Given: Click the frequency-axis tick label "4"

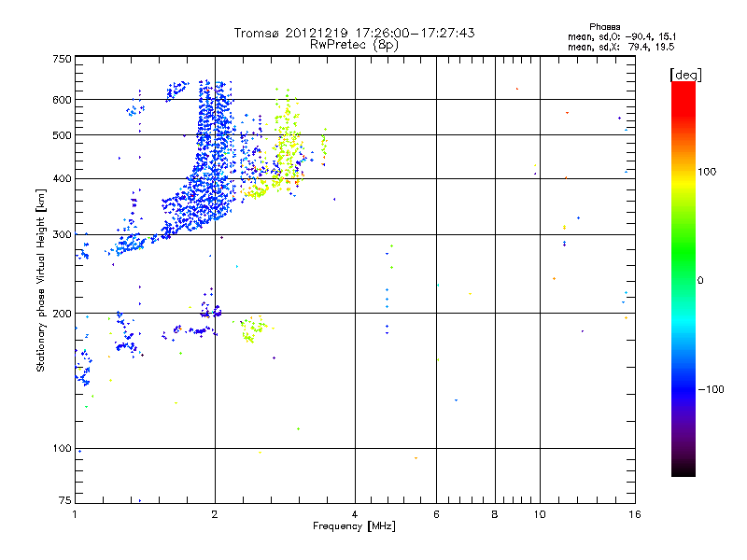Looking at the screenshot, I should click(x=355, y=514).
